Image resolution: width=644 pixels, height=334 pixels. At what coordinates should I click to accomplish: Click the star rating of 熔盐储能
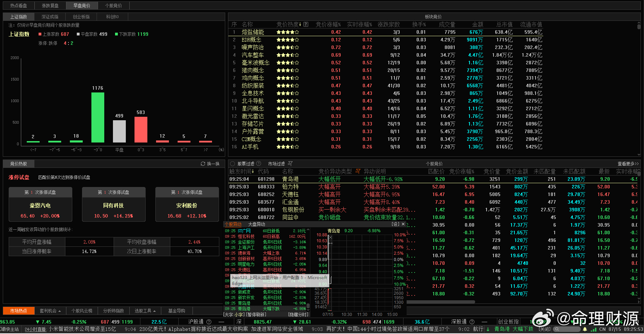(287, 32)
